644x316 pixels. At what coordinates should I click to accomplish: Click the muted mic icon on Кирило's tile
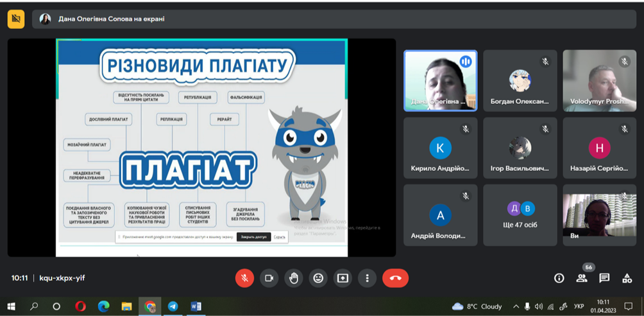pyautogui.click(x=465, y=129)
